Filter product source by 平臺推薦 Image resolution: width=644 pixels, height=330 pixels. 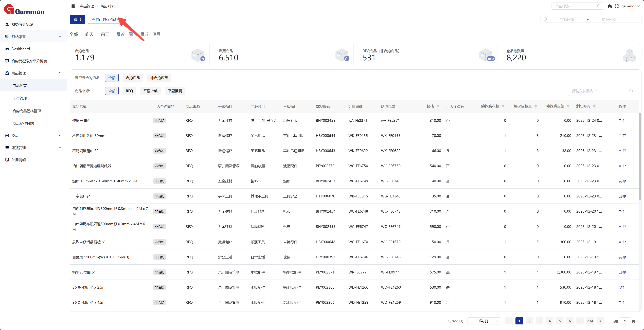tap(175, 91)
